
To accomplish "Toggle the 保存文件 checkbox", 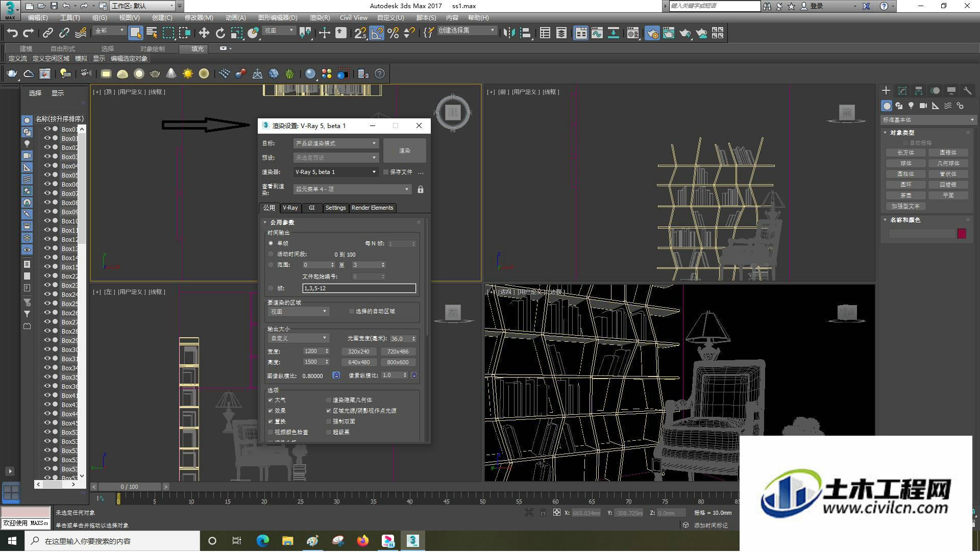I will click(x=386, y=172).
